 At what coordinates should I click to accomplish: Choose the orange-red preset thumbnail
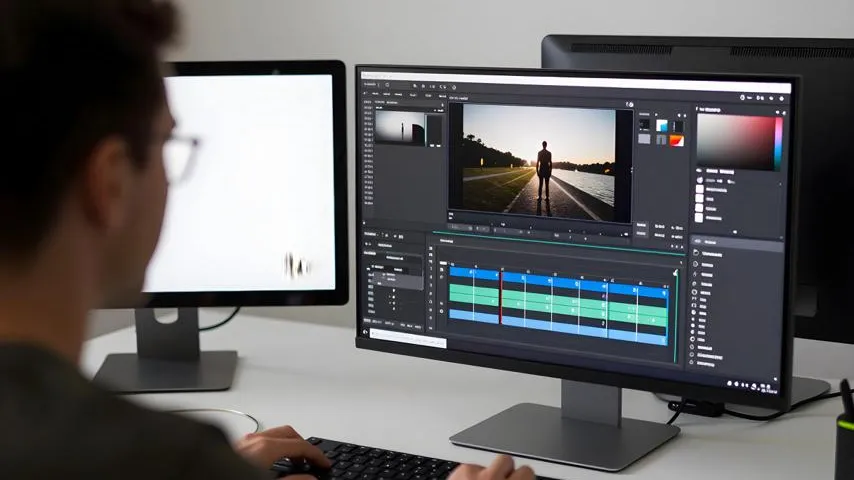pos(676,141)
